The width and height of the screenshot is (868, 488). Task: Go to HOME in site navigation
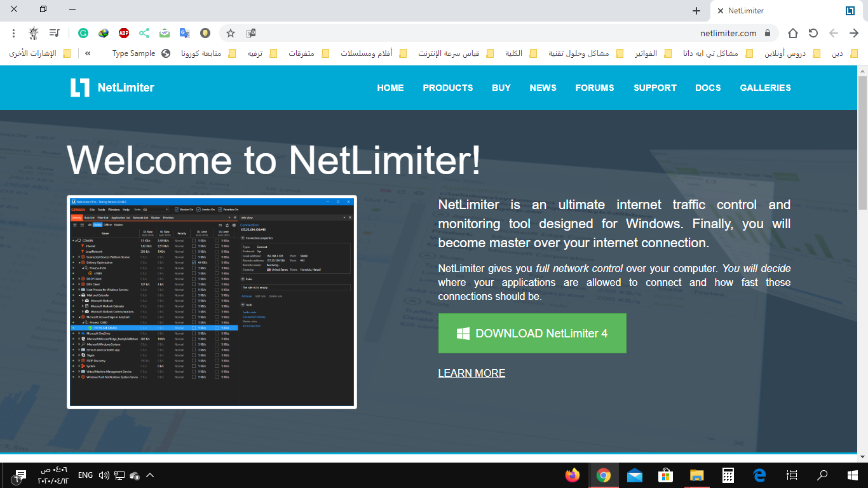tap(390, 88)
